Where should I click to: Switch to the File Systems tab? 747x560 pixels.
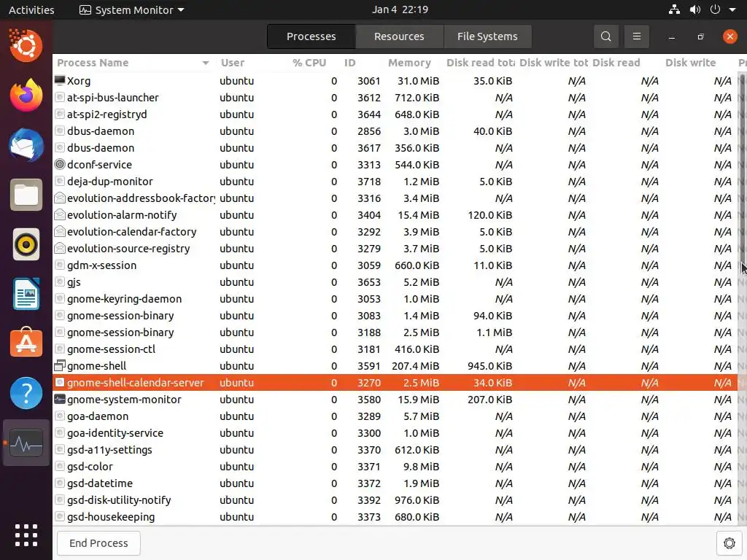[x=487, y=36]
